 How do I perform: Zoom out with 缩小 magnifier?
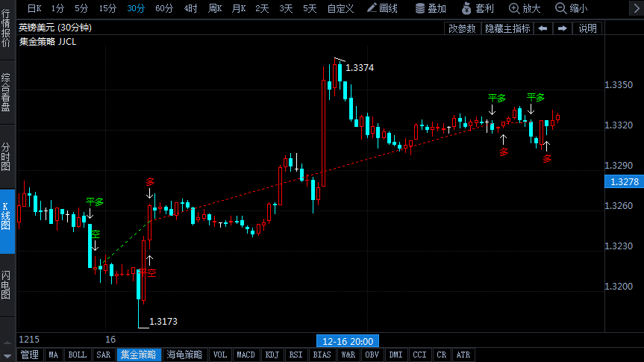pos(572,8)
